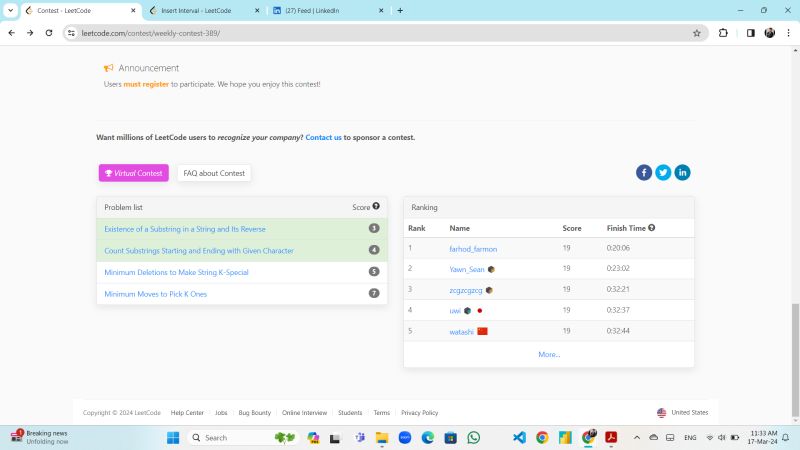The height and width of the screenshot is (450, 800).
Task: Open File Explorer from the taskbar
Action: click(x=382, y=438)
